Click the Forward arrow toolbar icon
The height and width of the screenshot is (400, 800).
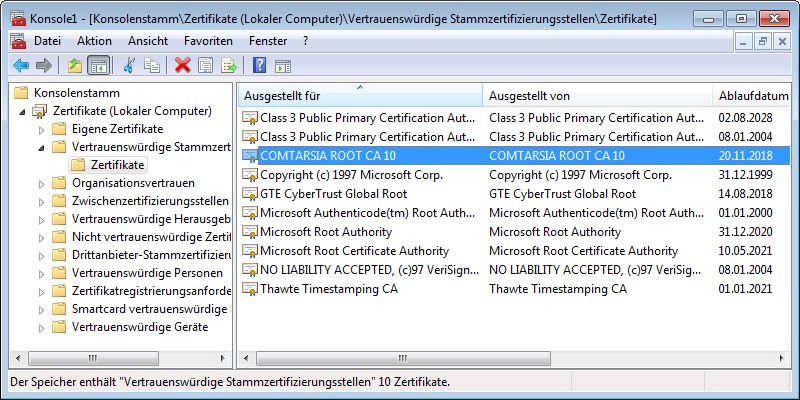click(44, 65)
